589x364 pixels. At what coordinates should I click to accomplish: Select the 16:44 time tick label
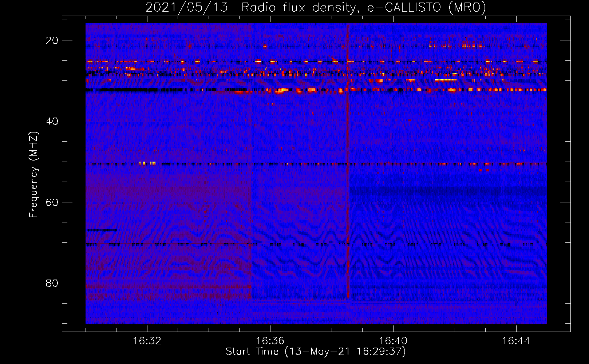(516, 341)
